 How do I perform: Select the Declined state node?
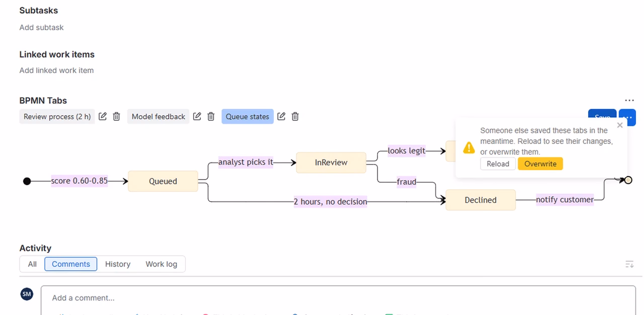[x=480, y=200]
